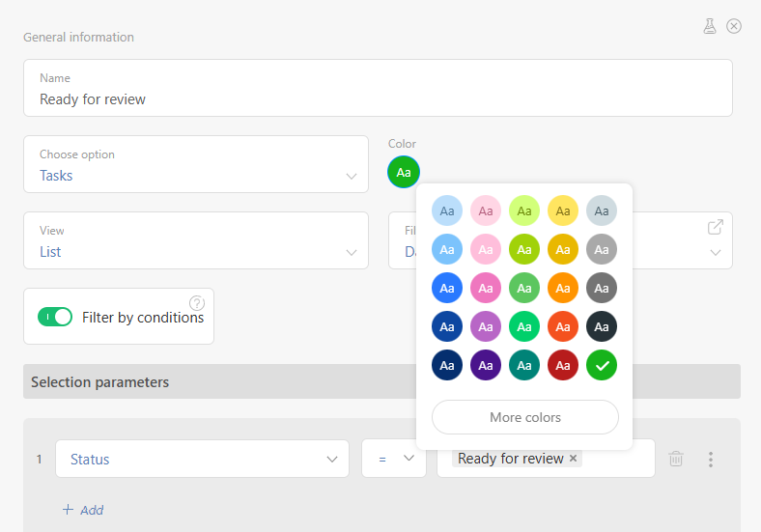Remove the Ready for review status tag
Image resolution: width=761 pixels, height=532 pixels.
[574, 459]
